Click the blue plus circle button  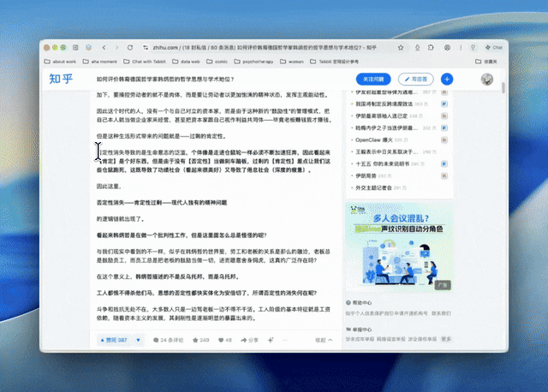(447, 80)
